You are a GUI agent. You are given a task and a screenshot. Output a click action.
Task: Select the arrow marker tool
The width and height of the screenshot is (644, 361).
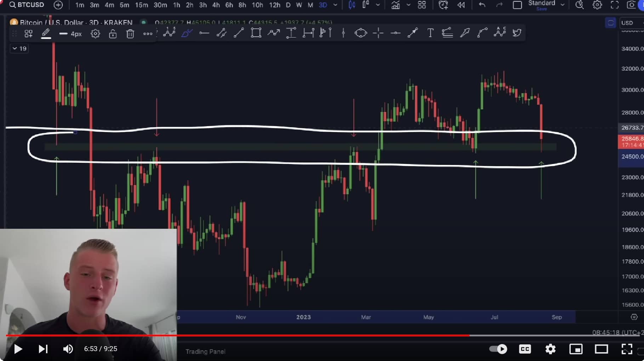[x=412, y=33]
